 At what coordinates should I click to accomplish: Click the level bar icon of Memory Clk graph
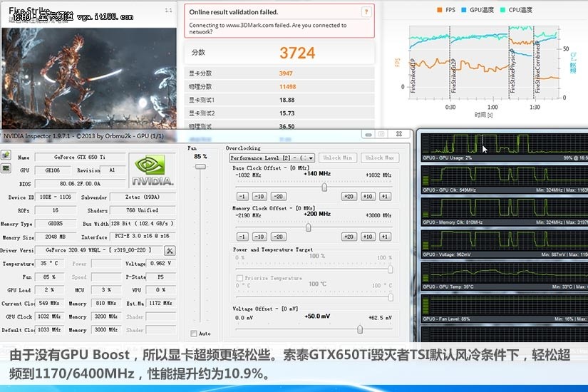[x=425, y=209]
